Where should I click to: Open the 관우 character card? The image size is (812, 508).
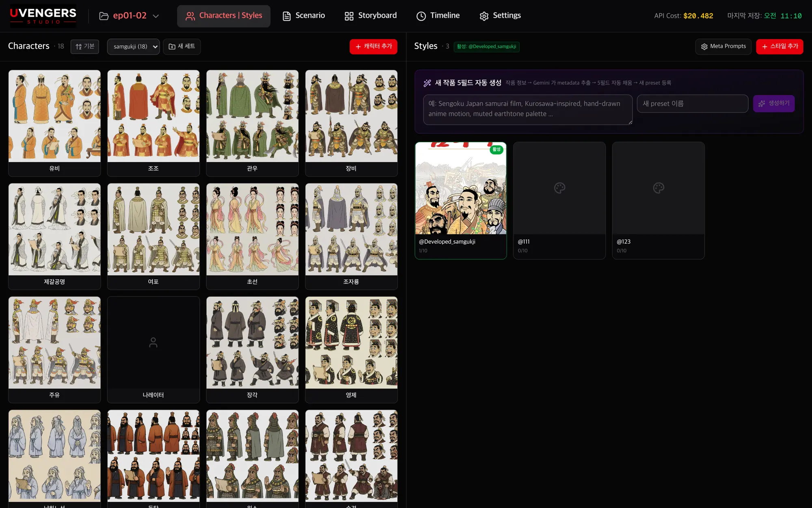pos(253,123)
